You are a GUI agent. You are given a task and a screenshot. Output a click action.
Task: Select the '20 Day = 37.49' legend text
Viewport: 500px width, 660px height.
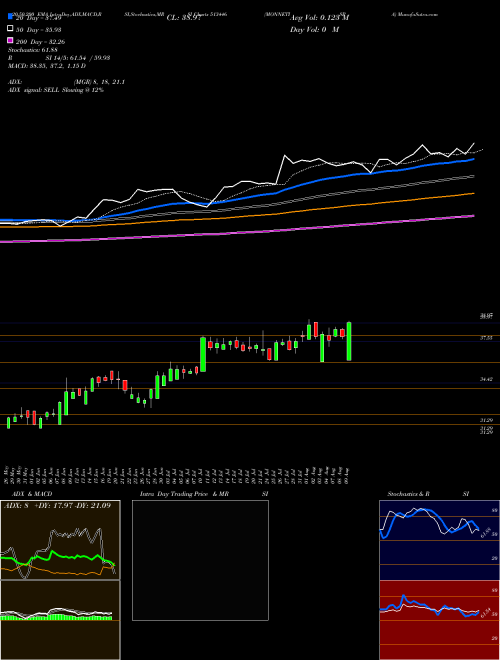(x=39, y=18)
